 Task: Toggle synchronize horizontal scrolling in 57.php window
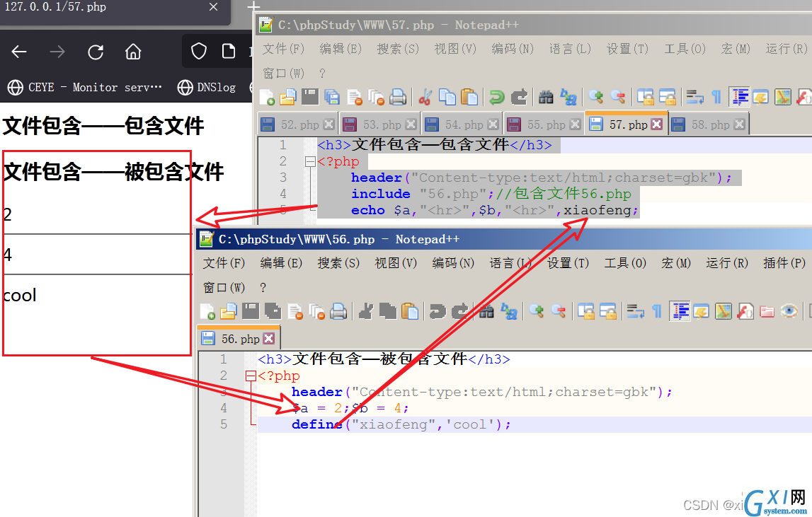pyautogui.click(x=667, y=97)
